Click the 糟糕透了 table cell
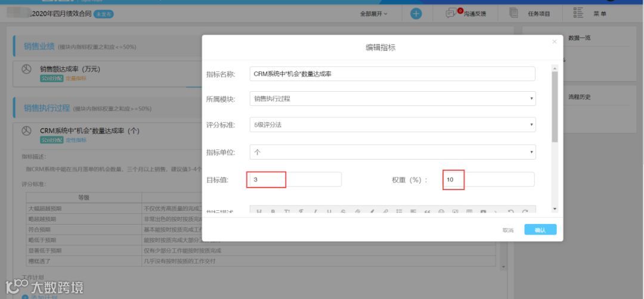This screenshot has width=644, height=299. (84, 261)
